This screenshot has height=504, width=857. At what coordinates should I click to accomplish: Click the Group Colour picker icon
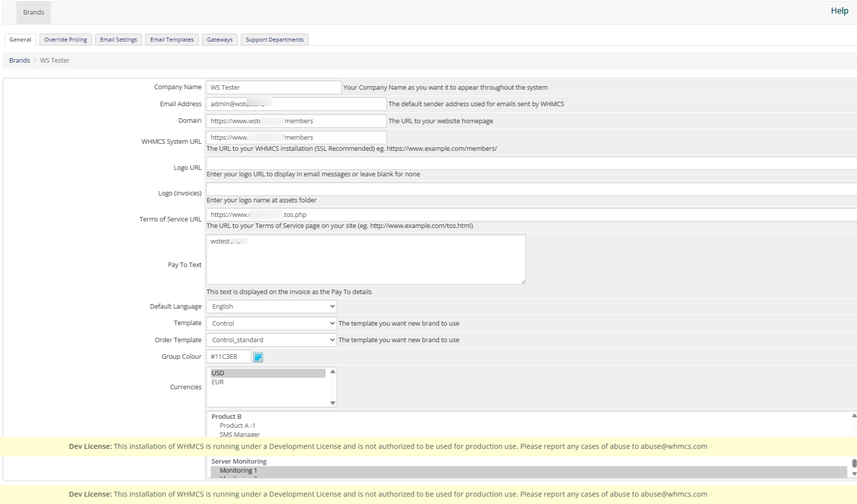258,357
